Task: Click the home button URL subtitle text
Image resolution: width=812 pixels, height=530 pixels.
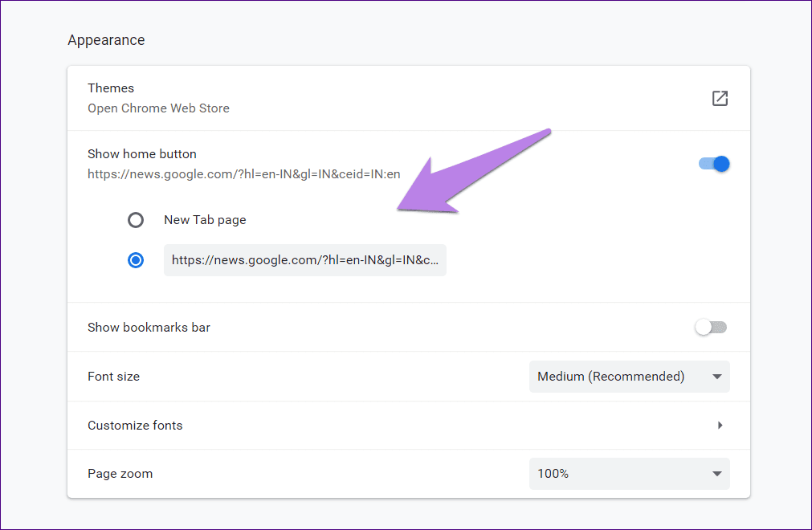Action: pos(244,174)
